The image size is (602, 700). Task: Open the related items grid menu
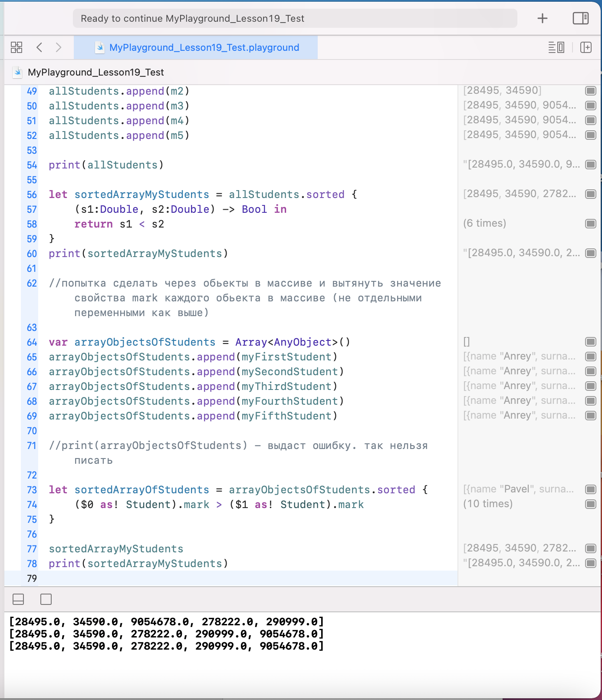pyautogui.click(x=16, y=47)
